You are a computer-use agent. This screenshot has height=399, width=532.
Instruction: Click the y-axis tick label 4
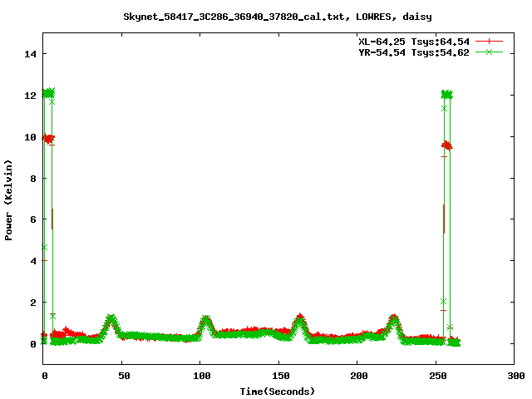[33, 261]
